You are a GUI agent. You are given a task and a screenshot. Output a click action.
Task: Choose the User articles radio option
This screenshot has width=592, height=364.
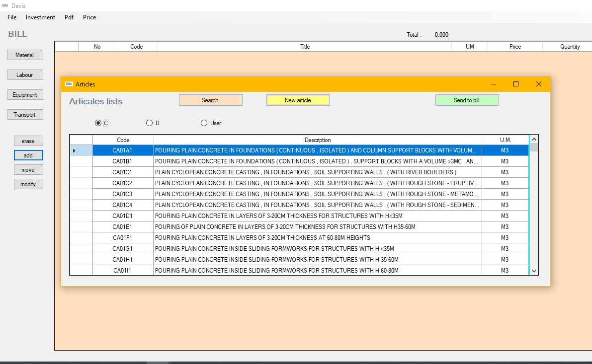tap(204, 123)
